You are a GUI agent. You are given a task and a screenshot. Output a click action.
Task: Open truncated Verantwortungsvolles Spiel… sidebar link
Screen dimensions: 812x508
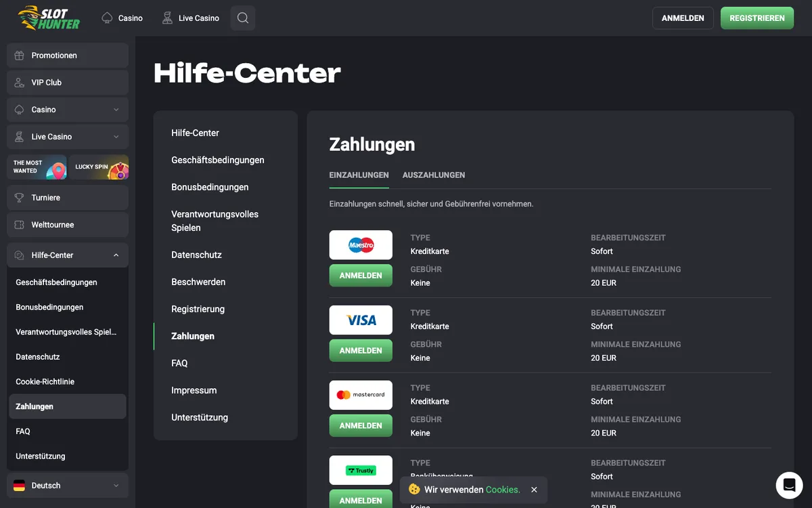68,332
